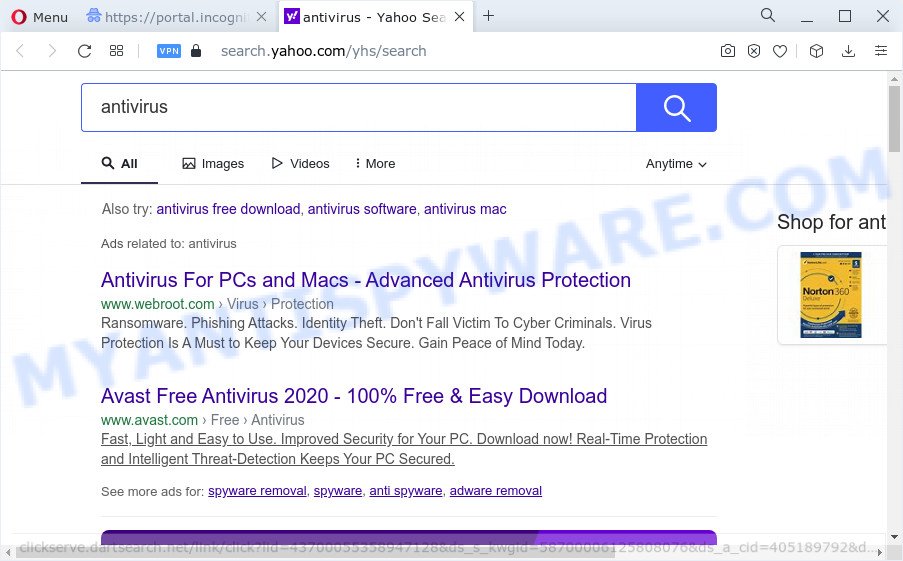The image size is (903, 561).
Task: Try 'antivirus free download' suggestion
Action: pyautogui.click(x=228, y=209)
